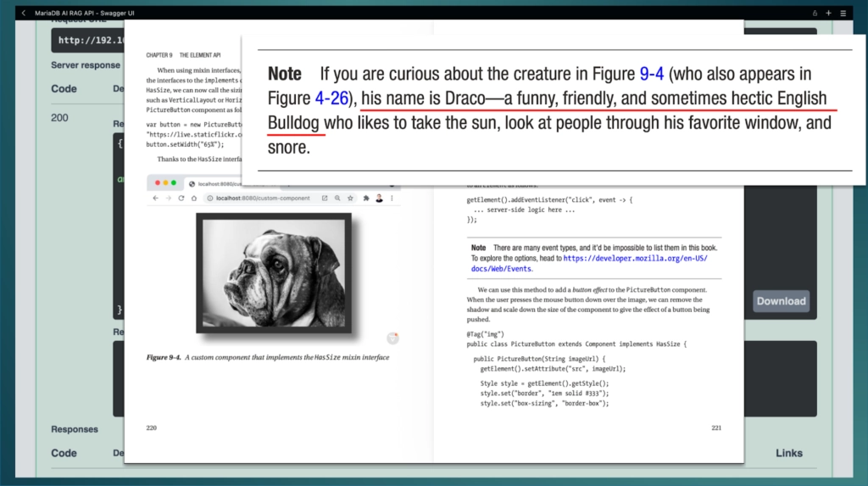Click the bookmark star in the pictured browser
The height and width of the screenshot is (486, 868).
point(350,198)
